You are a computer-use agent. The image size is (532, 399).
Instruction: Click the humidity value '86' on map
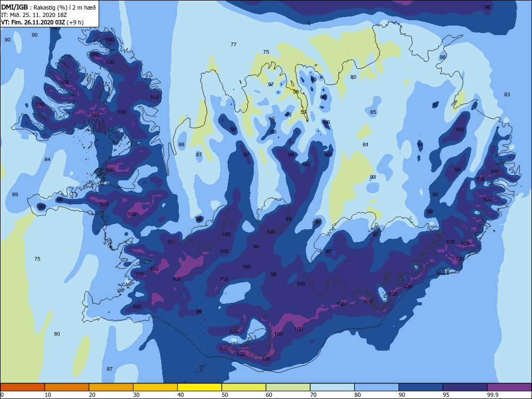pos(443,57)
